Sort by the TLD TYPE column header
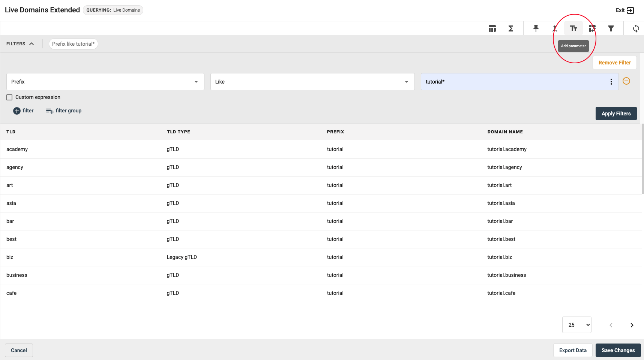The width and height of the screenshot is (644, 360). pos(179,132)
